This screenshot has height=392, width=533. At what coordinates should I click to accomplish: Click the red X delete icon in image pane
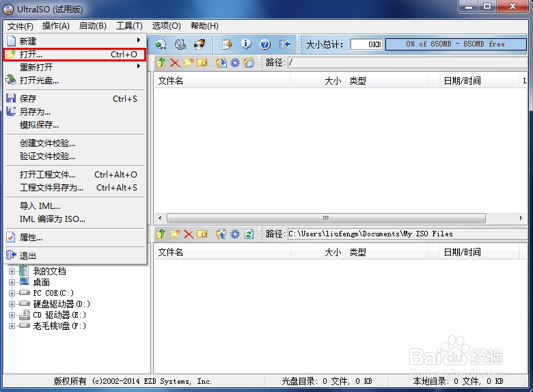pos(175,63)
